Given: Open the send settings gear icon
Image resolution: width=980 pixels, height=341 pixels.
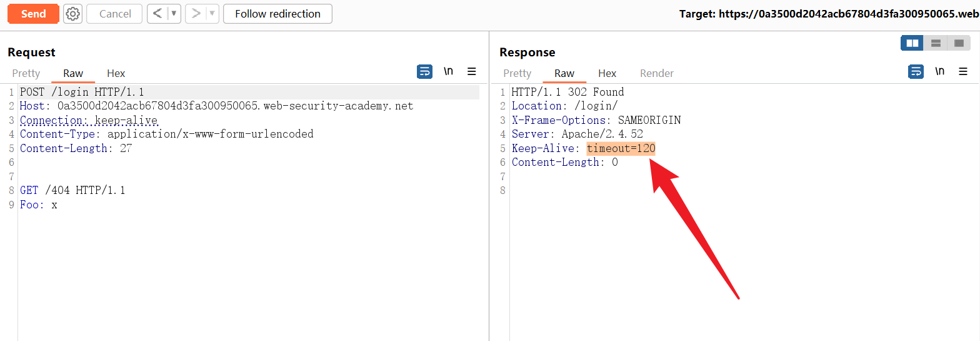Looking at the screenshot, I should click(x=73, y=14).
